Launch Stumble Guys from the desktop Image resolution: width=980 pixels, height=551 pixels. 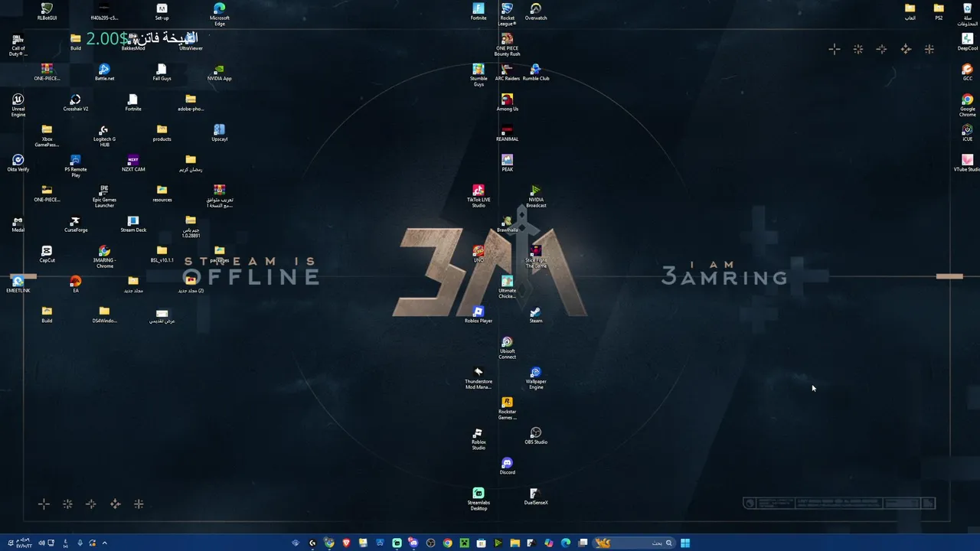[x=479, y=75]
